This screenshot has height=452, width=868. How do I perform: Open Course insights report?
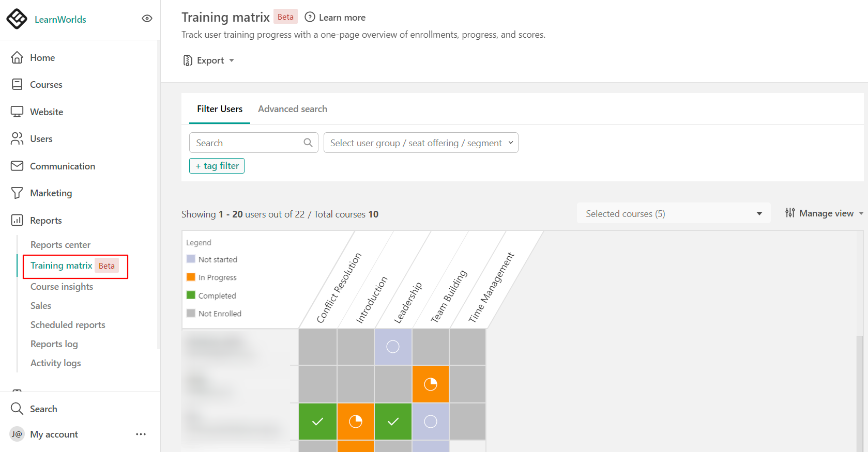62,287
